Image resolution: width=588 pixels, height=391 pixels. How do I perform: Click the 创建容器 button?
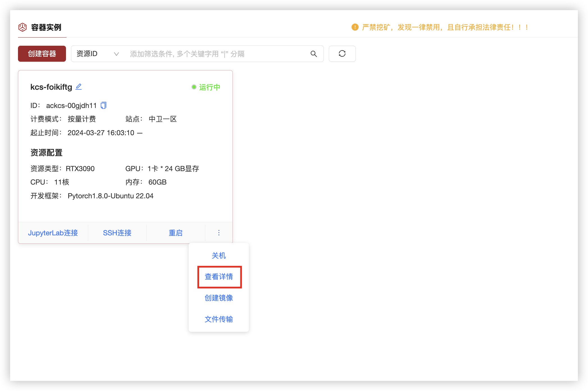(x=42, y=53)
